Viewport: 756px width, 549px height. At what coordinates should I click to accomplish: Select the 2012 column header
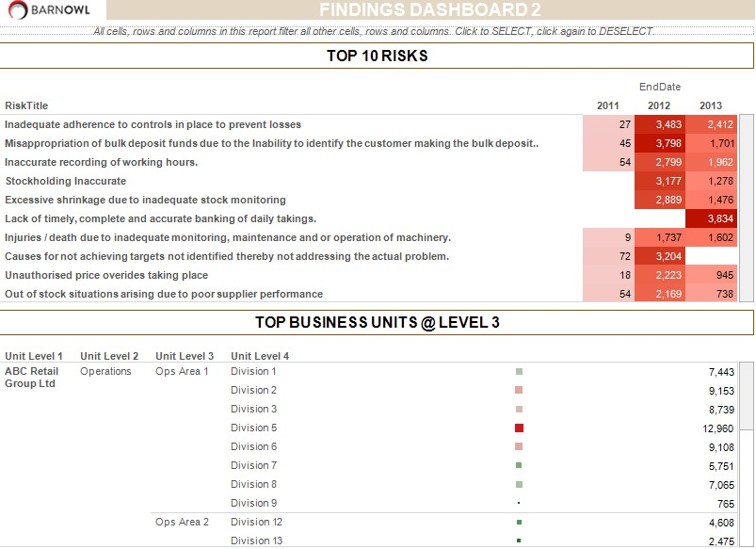[659, 105]
